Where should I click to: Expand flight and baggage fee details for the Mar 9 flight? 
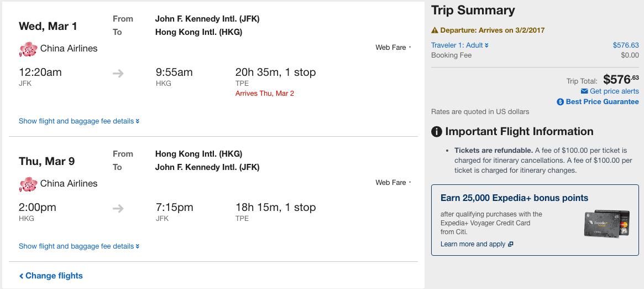pyautogui.click(x=79, y=246)
